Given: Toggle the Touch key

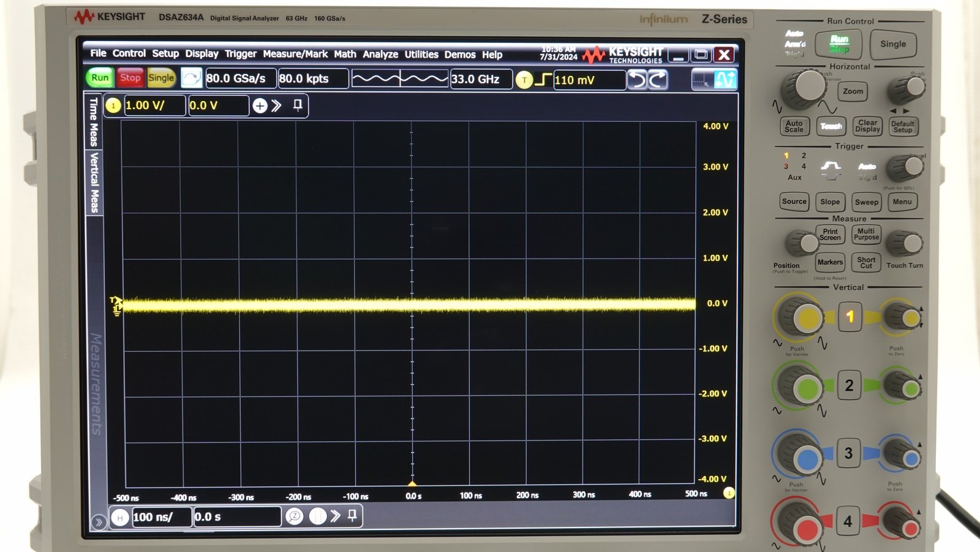Looking at the screenshot, I should coord(831,126).
